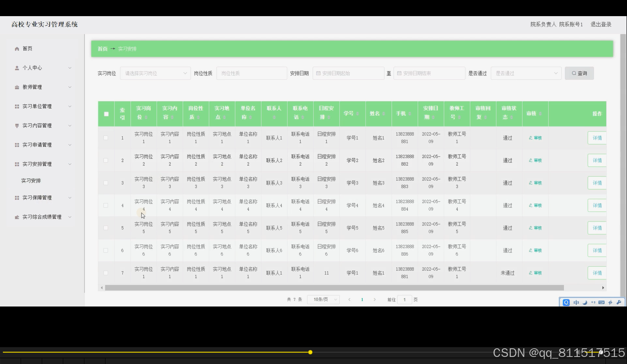627x364 pixels.
Task: Expand the 实习申请管理 menu chevron
Action: 70,145
